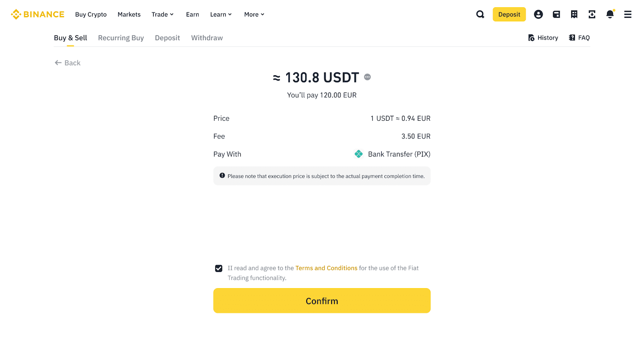Open the Terms and Conditions link

click(x=326, y=268)
